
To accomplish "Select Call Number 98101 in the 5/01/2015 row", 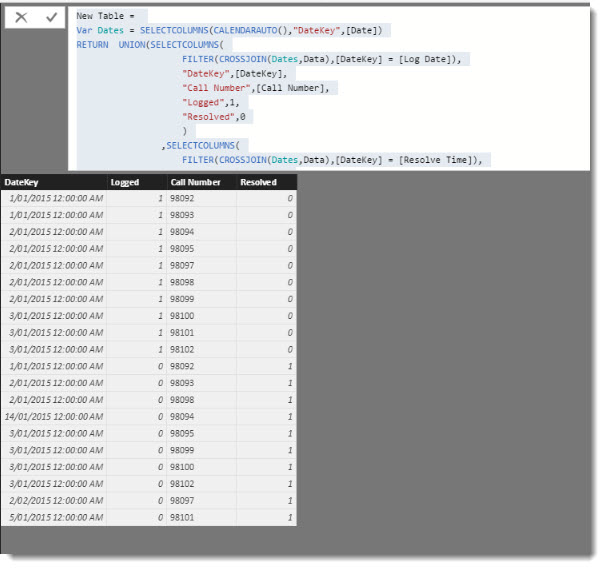I will coord(201,518).
